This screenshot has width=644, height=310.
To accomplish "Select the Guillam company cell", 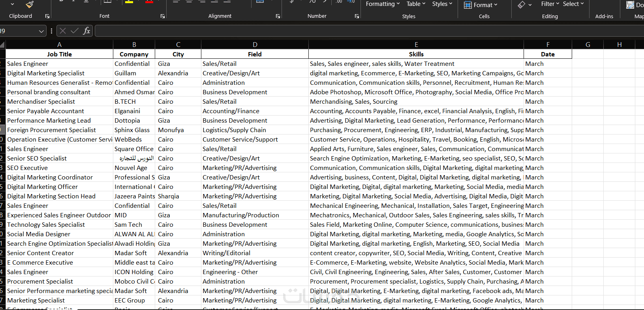I will click(134, 73).
